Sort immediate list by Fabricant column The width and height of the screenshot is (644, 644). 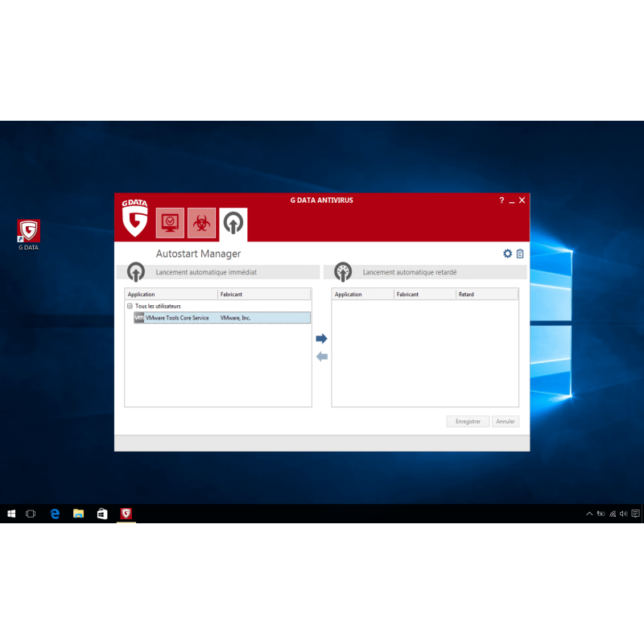point(264,294)
